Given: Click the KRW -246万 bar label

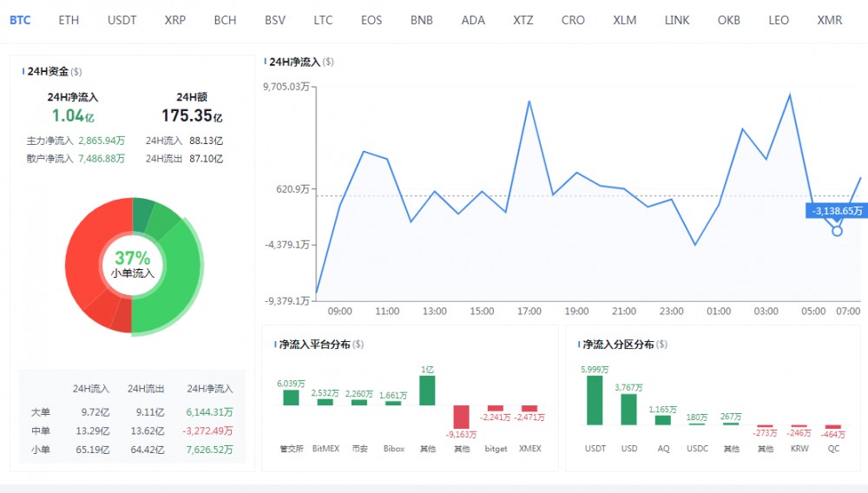Looking at the screenshot, I should pos(799,433).
